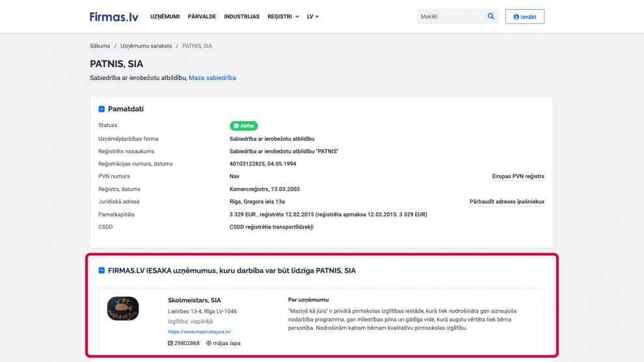Click the search magnifier icon
The width and height of the screenshot is (644, 362).
point(491,16)
